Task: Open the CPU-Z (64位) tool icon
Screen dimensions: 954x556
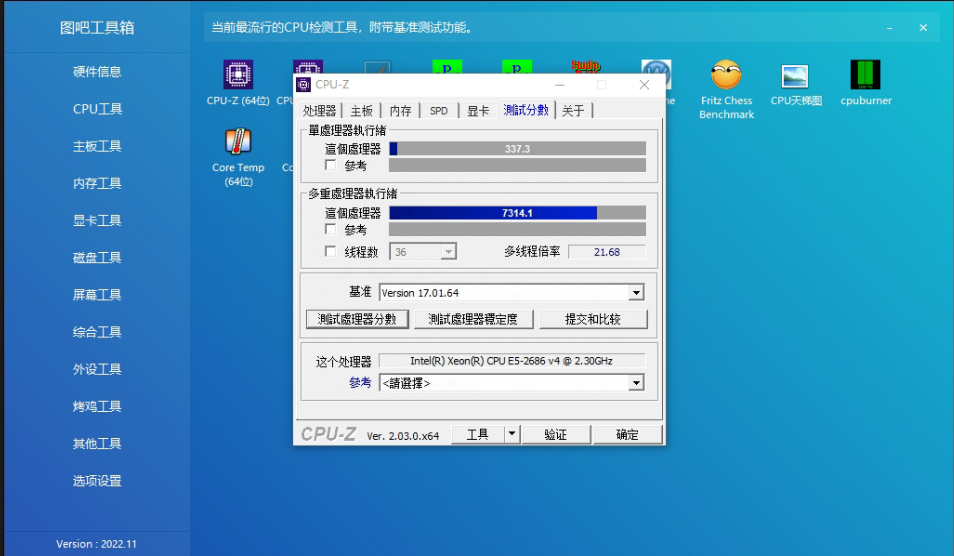Action: pyautogui.click(x=238, y=75)
